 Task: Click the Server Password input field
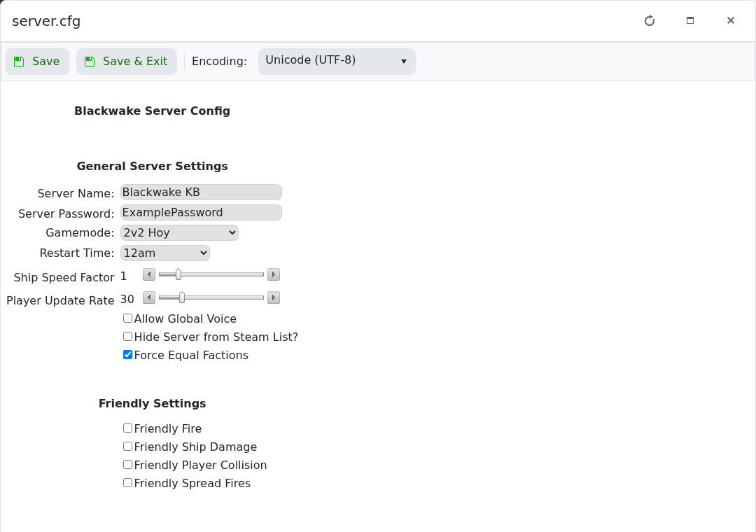pos(201,212)
